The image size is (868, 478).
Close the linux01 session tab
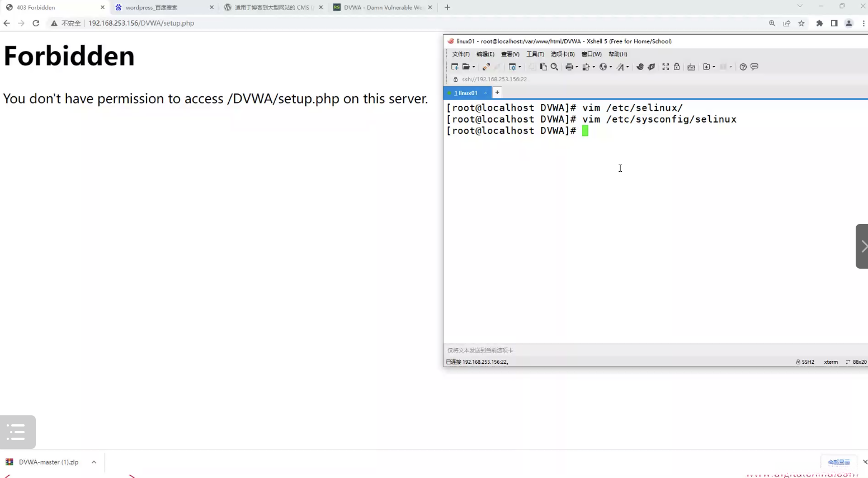coord(485,93)
